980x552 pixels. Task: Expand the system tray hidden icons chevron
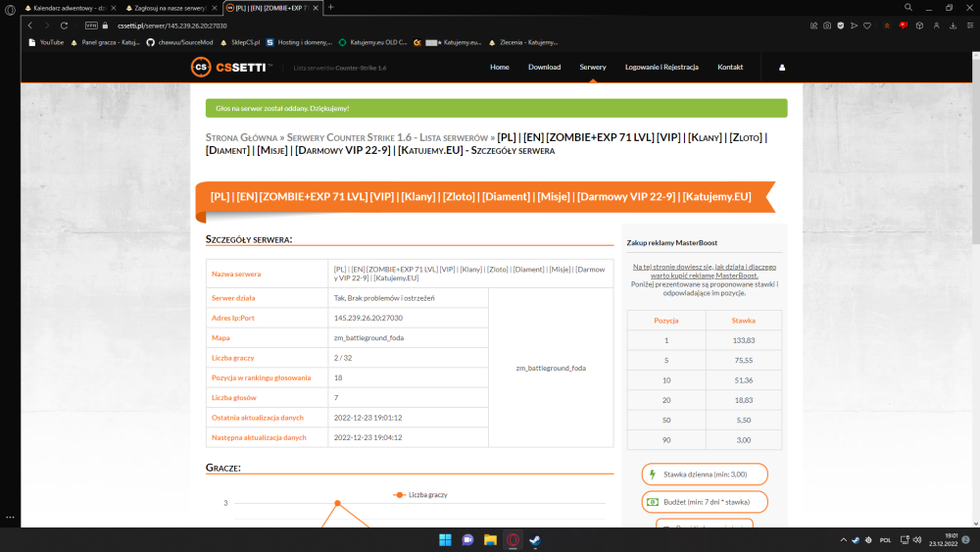tap(843, 540)
